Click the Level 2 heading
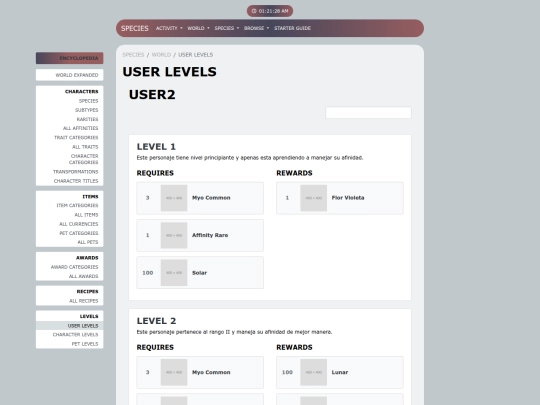 [x=156, y=321]
